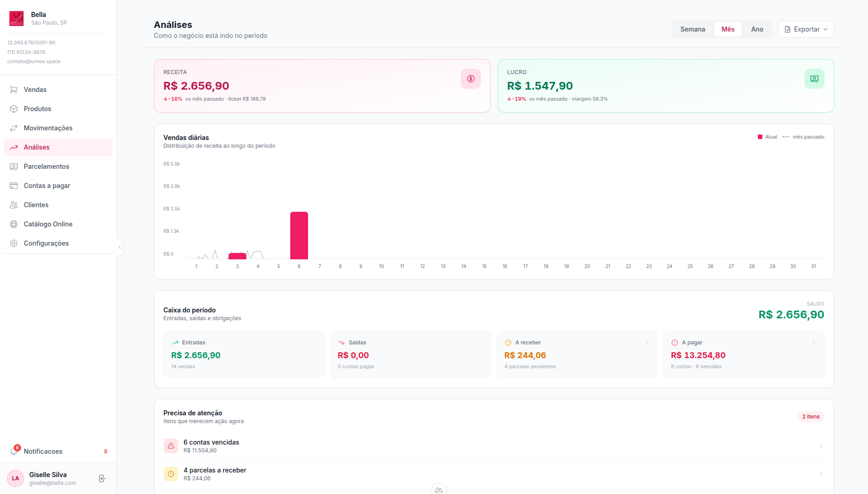Click the tall bar for day 6

point(299,236)
